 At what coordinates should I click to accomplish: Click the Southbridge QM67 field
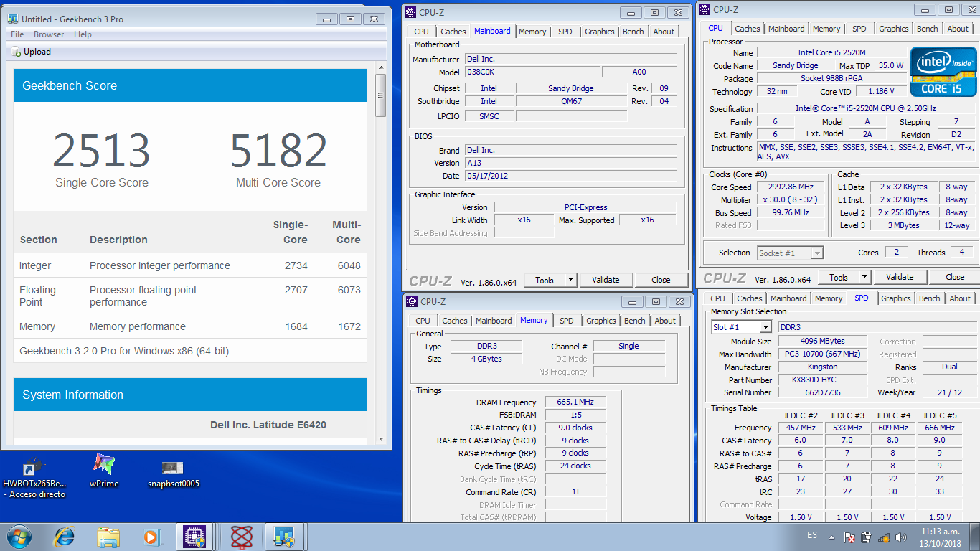pyautogui.click(x=571, y=101)
